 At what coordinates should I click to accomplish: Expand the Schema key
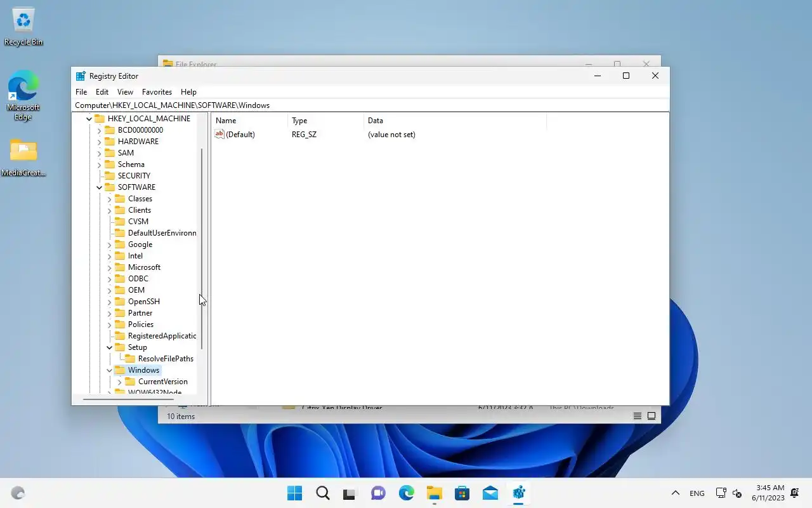point(99,164)
